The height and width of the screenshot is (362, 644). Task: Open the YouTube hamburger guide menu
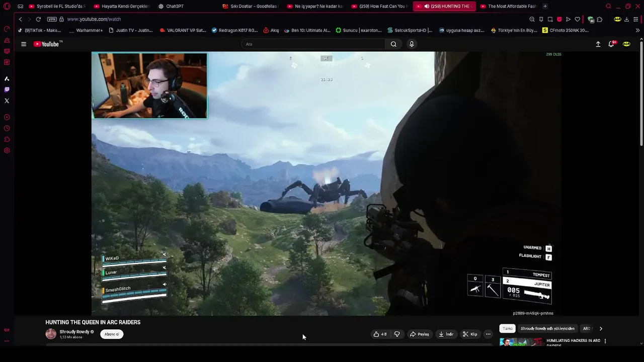click(24, 44)
